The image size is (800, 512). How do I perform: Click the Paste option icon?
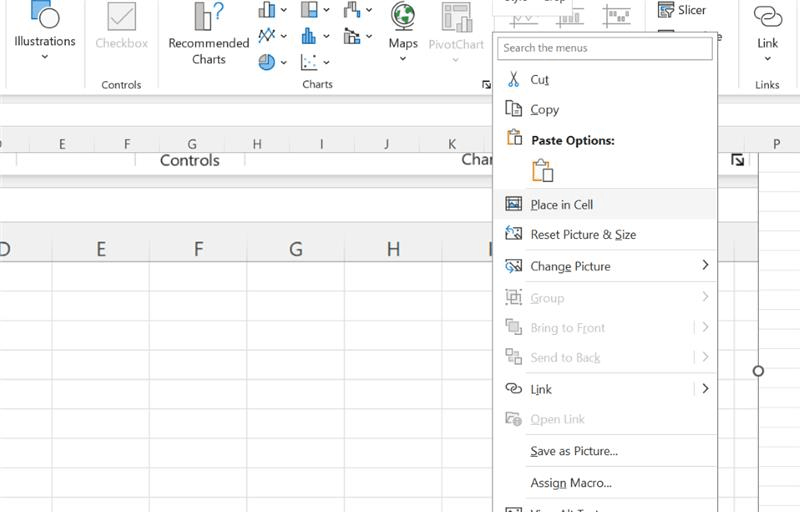tap(542, 170)
